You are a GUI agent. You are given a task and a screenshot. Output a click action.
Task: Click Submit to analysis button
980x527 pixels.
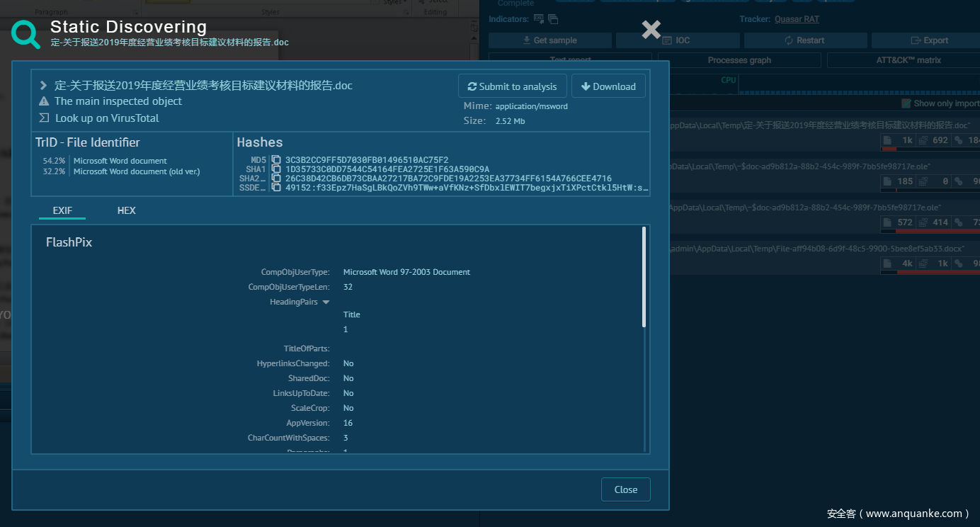[512, 86]
